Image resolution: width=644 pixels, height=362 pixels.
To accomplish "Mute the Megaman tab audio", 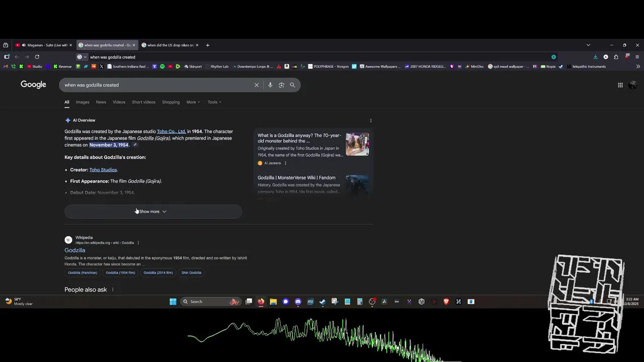I will coord(24,45).
